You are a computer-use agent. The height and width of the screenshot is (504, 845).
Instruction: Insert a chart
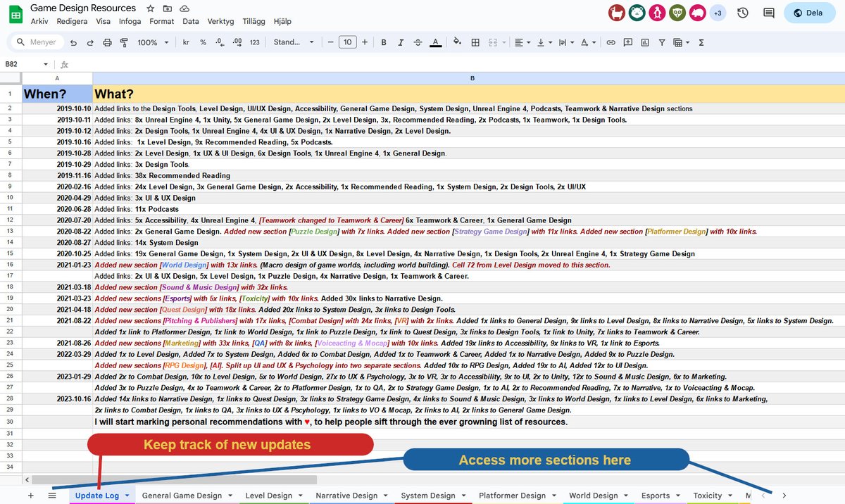pyautogui.click(x=644, y=42)
